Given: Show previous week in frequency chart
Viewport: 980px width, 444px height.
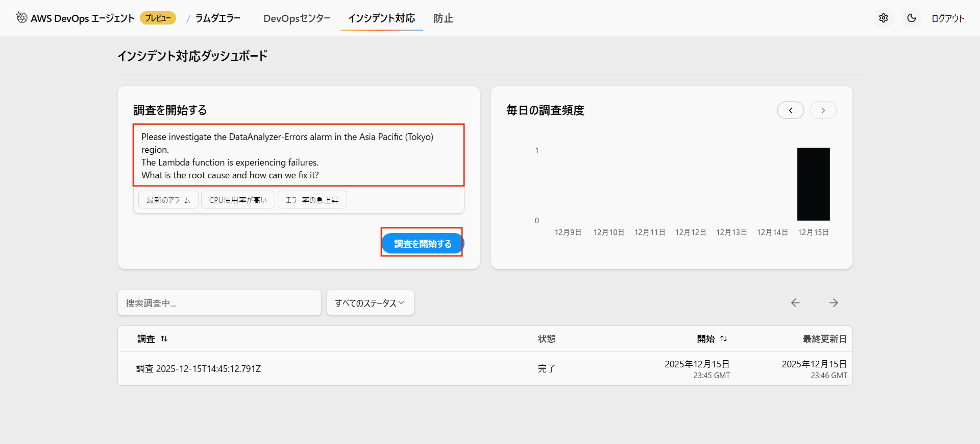Looking at the screenshot, I should pos(791,110).
